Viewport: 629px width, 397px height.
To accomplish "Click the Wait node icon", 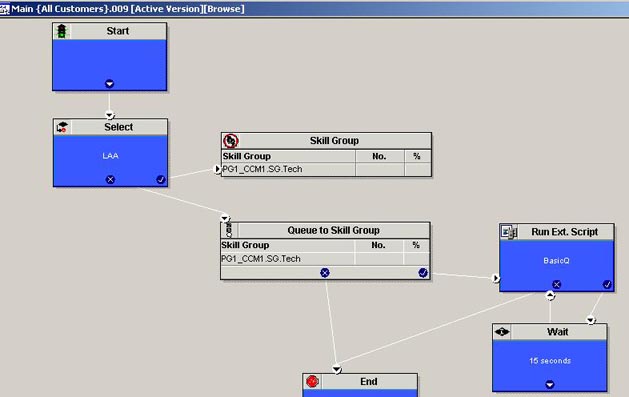I will pos(502,332).
